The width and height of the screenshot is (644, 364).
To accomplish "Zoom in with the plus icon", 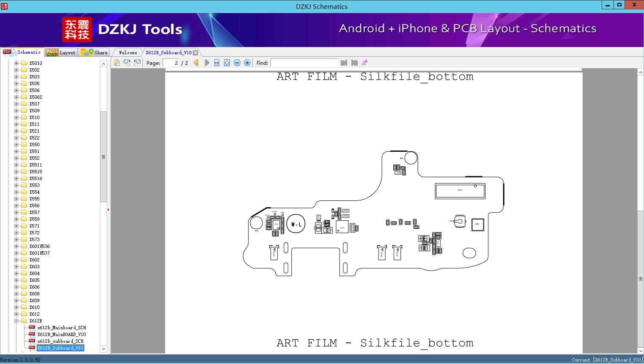I will click(x=247, y=63).
